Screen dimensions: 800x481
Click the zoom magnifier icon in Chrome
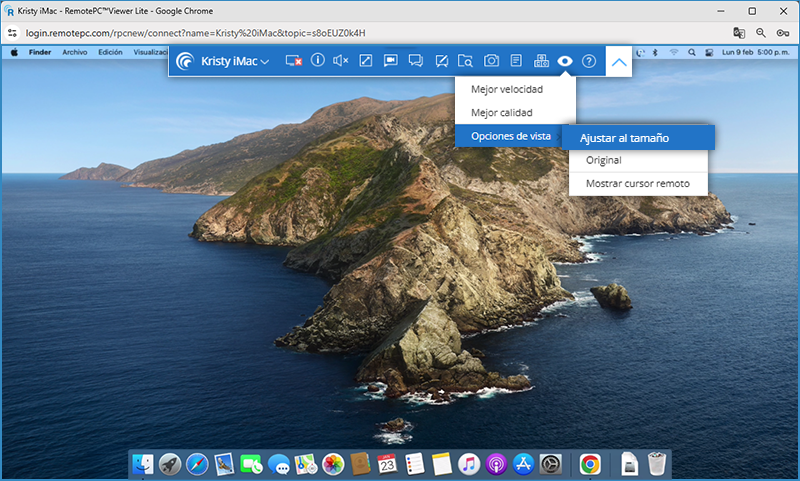pyautogui.click(x=761, y=33)
